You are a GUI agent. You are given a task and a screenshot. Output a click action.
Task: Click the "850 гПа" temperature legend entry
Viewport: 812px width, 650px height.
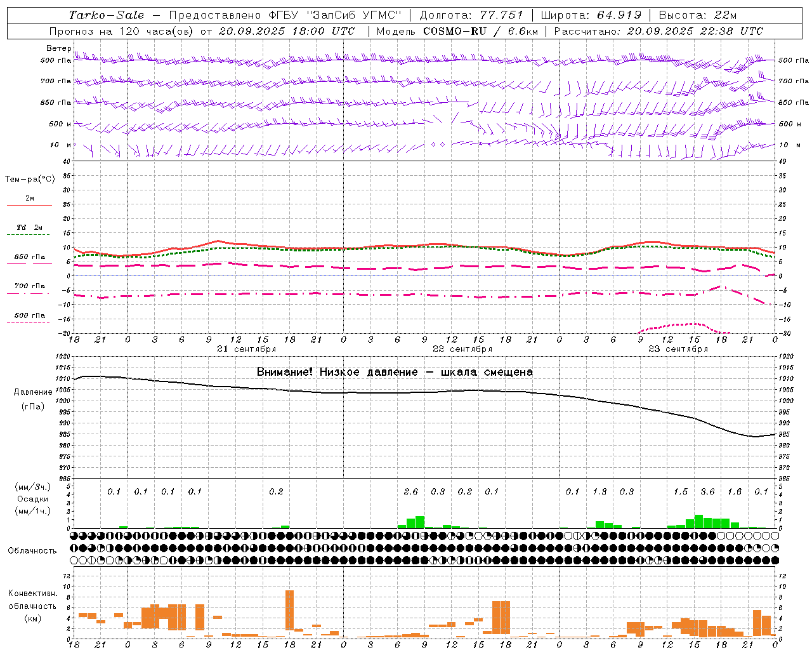30,257
